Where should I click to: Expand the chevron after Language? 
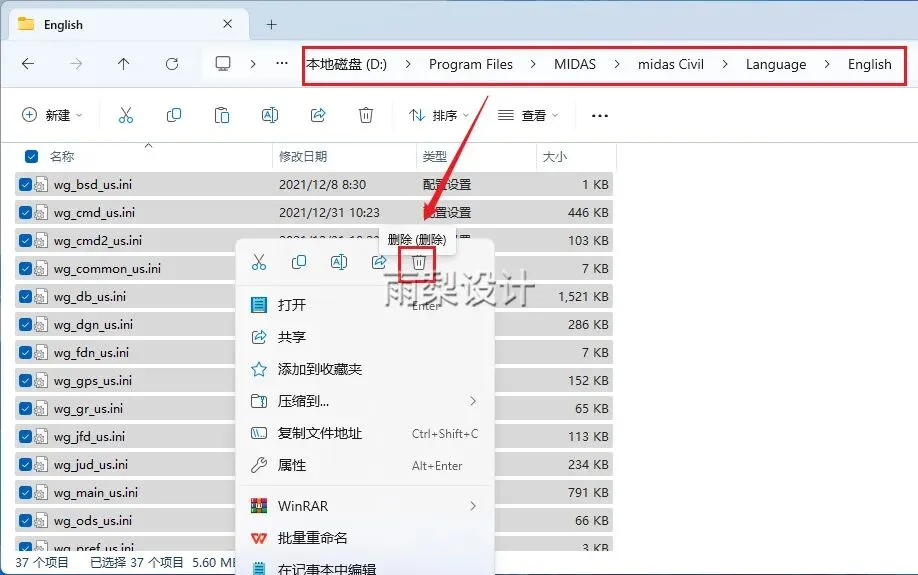827,64
